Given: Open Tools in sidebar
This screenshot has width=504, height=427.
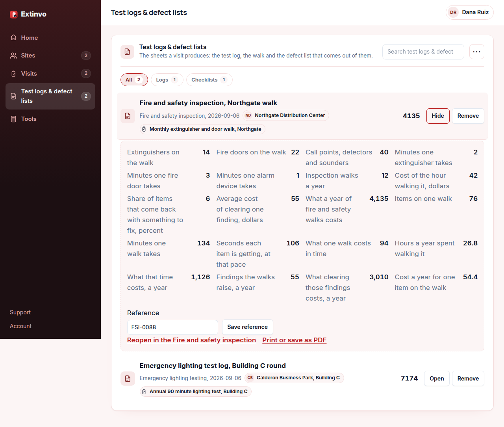Looking at the screenshot, I should pos(50,119).
